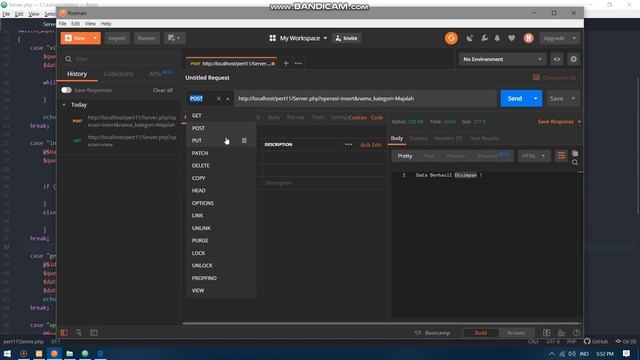The height and width of the screenshot is (360, 640).
Task: Click the search icon in filter field
Action: [68, 59]
